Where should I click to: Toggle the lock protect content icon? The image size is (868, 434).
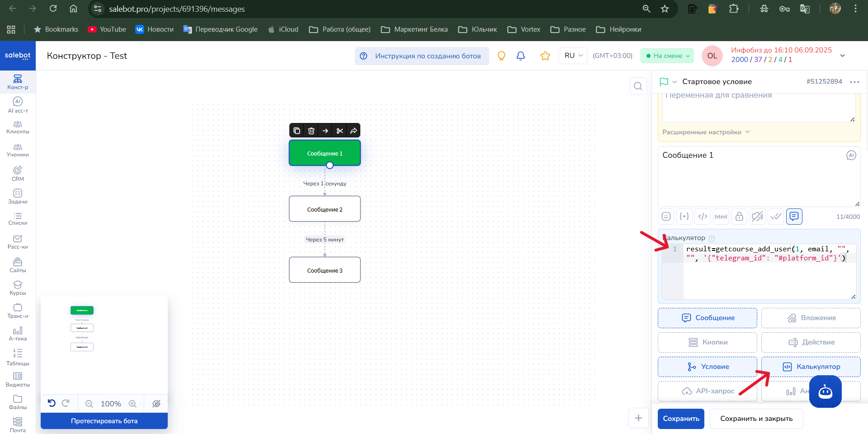739,217
